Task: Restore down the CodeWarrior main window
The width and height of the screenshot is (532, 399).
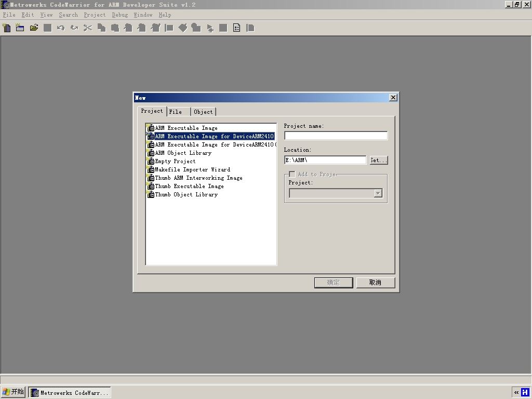Action: [517, 4]
